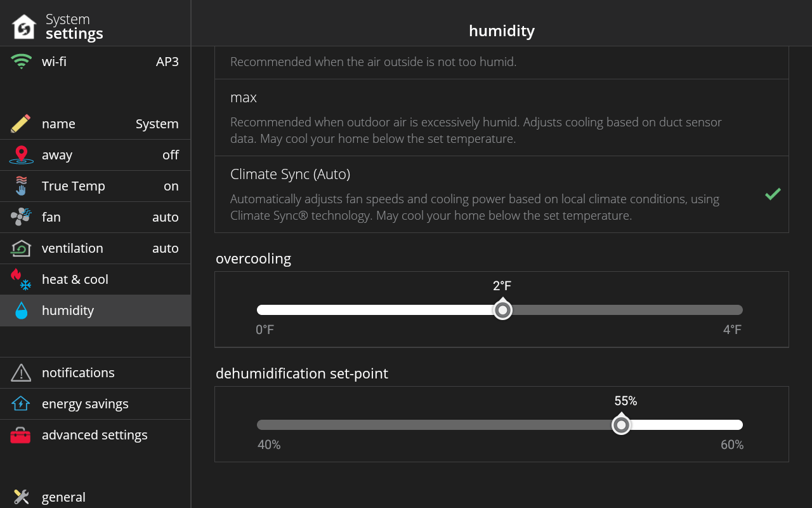The height and width of the screenshot is (508, 812).
Task: Adjust the overcooling slider handle
Action: coord(503,309)
